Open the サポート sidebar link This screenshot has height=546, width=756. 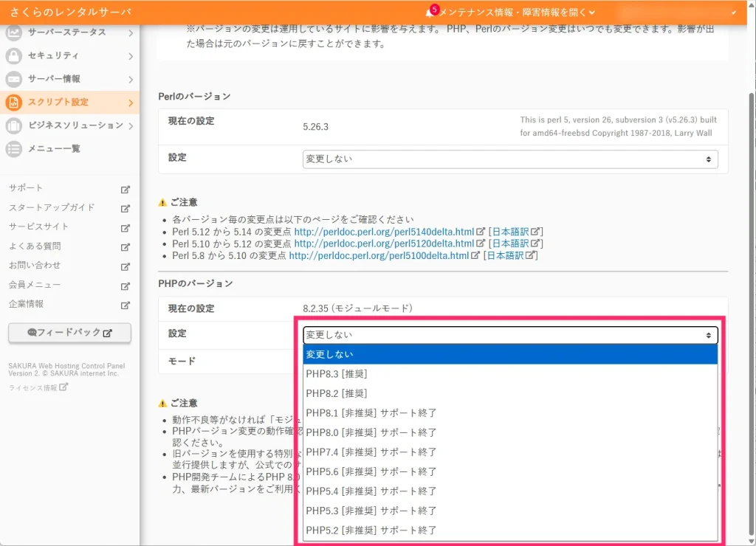26,188
